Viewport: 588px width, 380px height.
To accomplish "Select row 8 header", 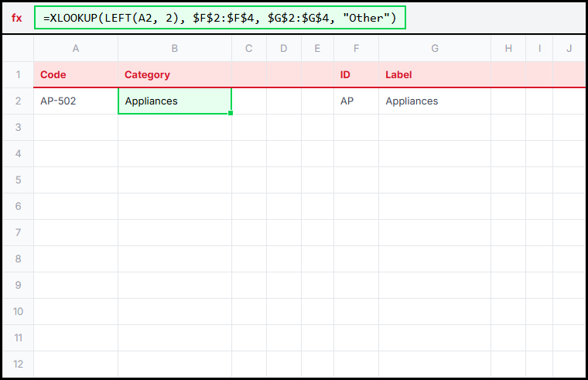I will click(x=18, y=258).
